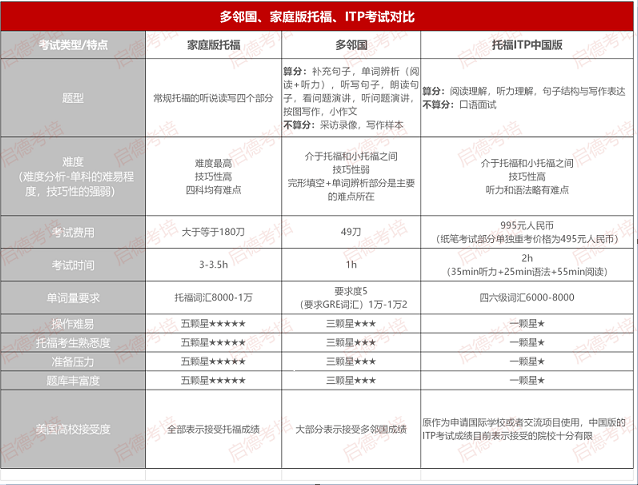Image resolution: width=638 pixels, height=485 pixels.
Task: Click the cell 四六级词汇6000-8000
Action: pyautogui.click(x=527, y=298)
